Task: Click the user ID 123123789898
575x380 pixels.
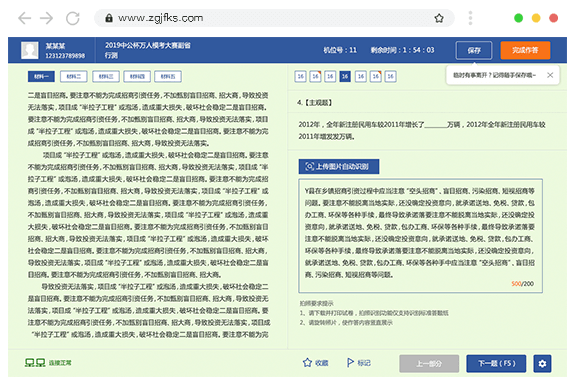Action: click(x=65, y=56)
